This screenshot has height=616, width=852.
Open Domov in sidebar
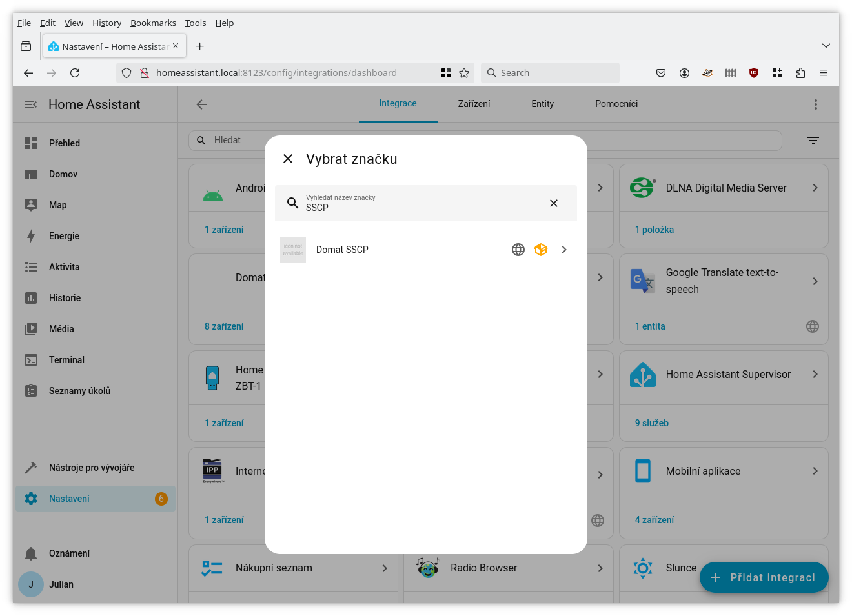96,174
